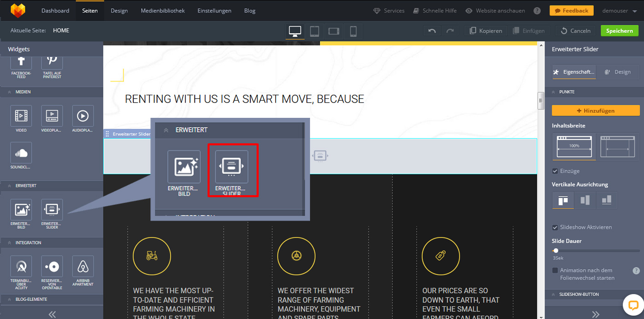644x319 pixels.
Task: Disable Slideshow Aktivieren checkbox
Action: point(555,227)
